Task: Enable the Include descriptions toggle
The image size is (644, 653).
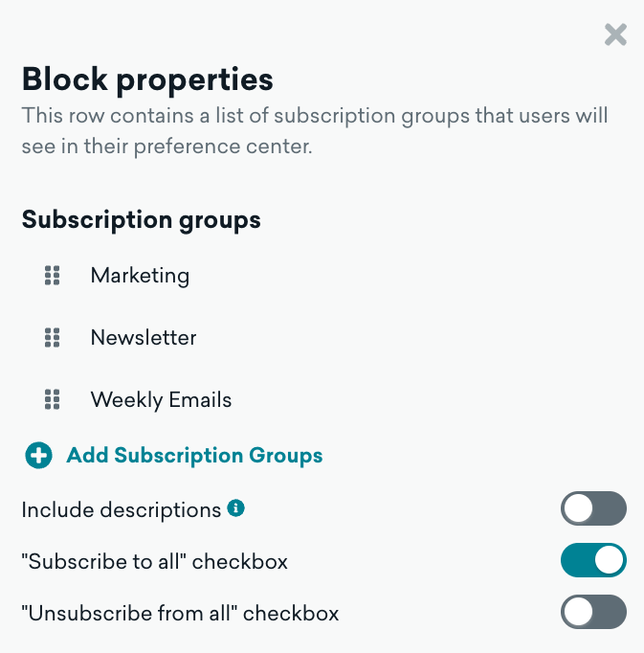Action: coord(593,509)
